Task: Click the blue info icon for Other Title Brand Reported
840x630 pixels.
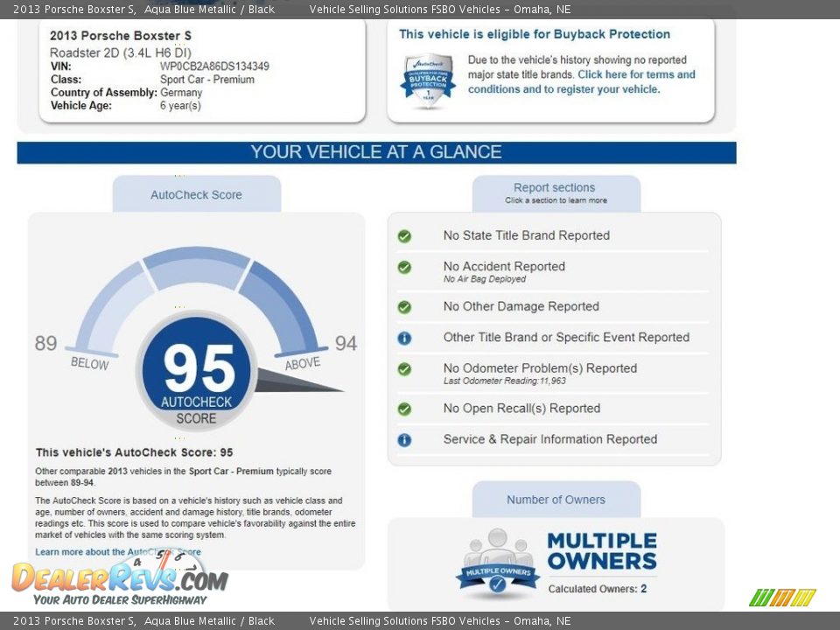Action: tap(404, 338)
